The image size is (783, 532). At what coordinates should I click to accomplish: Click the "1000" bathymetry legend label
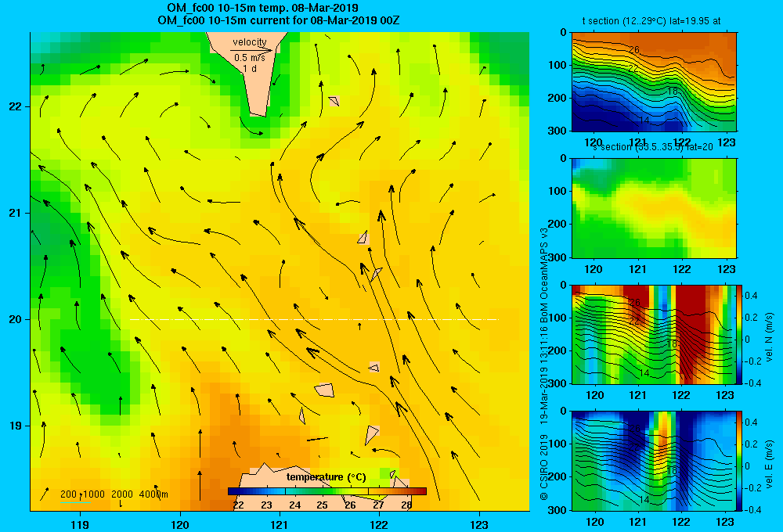tap(94, 494)
